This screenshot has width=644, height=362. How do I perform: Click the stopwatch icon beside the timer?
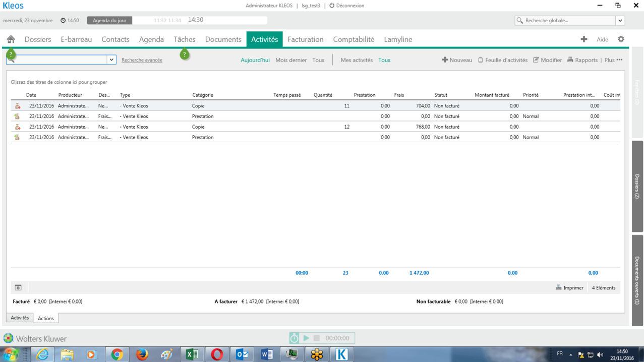[x=294, y=338]
